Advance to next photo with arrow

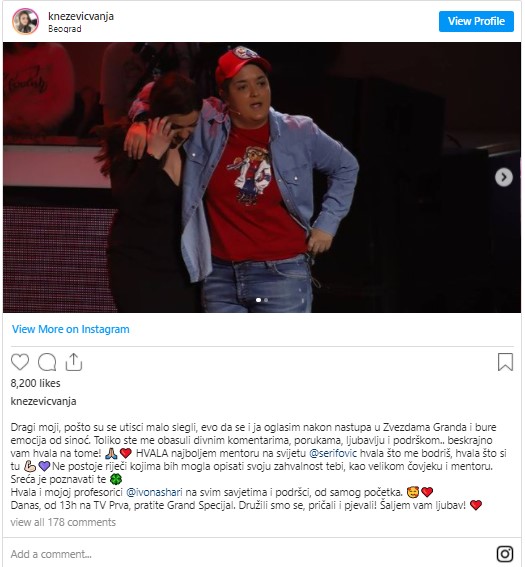[x=504, y=177]
